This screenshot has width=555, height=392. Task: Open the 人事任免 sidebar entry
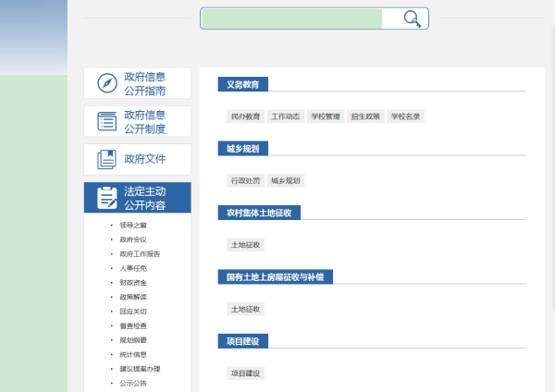[133, 268]
